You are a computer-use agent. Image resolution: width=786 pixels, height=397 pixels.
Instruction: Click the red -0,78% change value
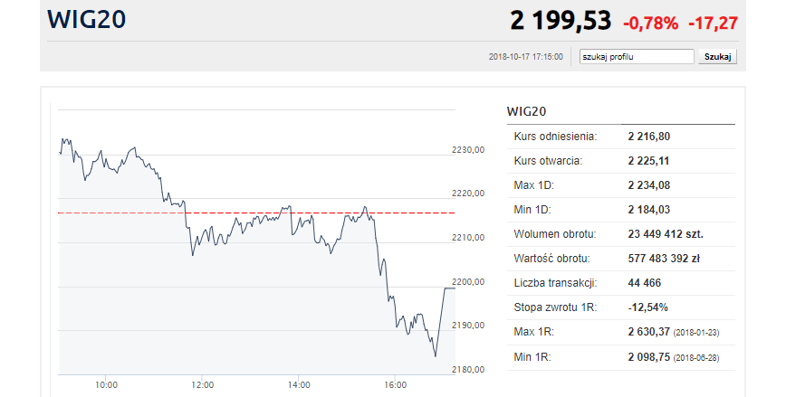[650, 23]
